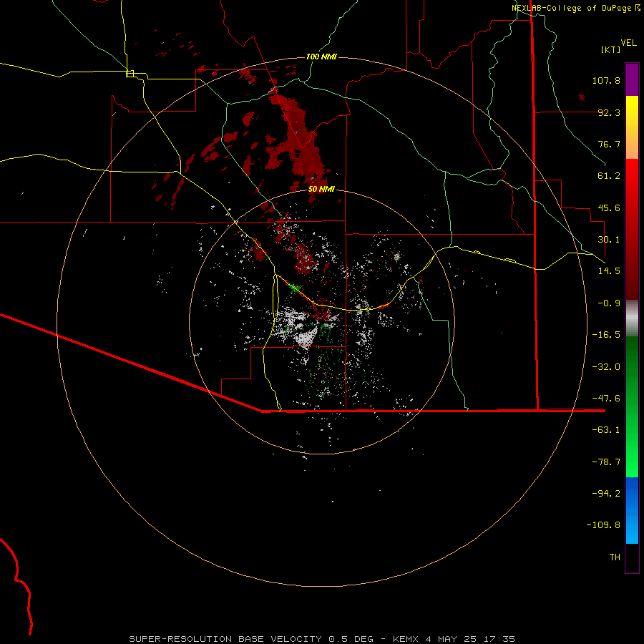Click the VEL legend title
The height and width of the screenshot is (644, 644).
coord(628,43)
